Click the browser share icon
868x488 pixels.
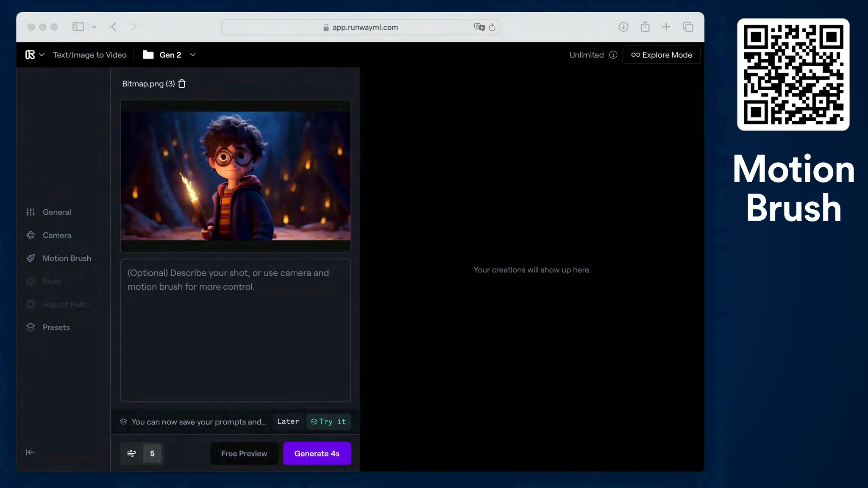[645, 27]
